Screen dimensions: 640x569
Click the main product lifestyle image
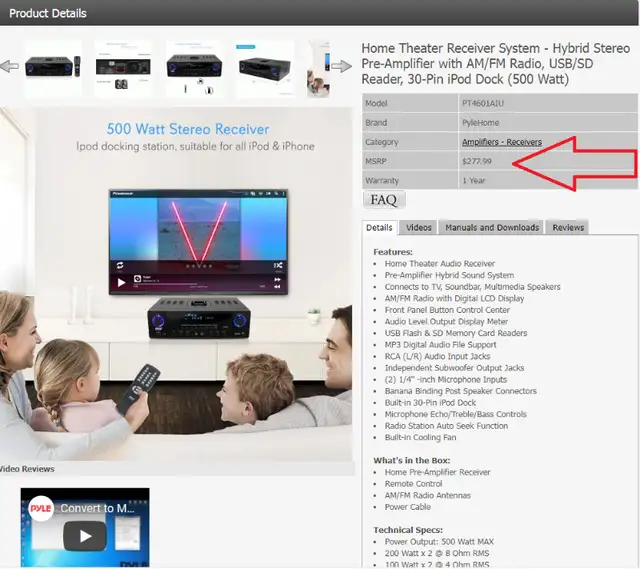click(x=176, y=284)
